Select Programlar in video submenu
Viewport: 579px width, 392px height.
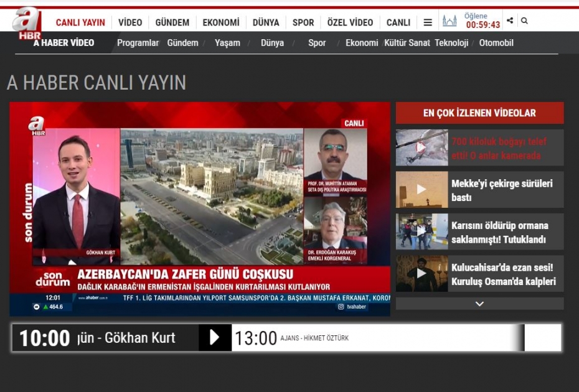click(x=138, y=43)
